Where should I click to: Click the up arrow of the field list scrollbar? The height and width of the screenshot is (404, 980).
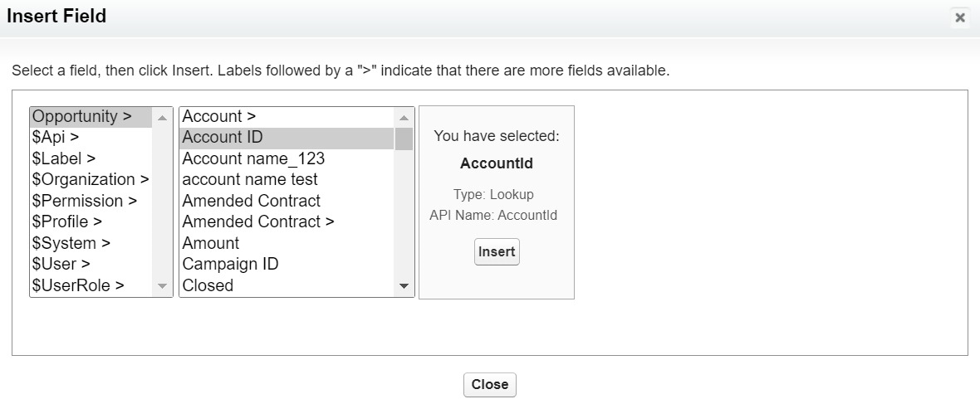404,118
